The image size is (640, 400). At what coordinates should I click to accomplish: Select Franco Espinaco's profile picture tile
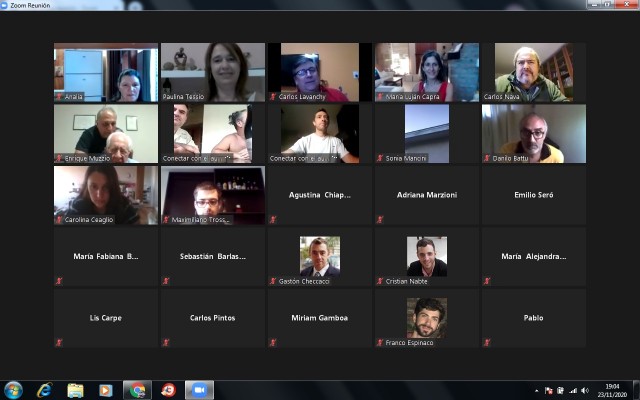point(426,318)
